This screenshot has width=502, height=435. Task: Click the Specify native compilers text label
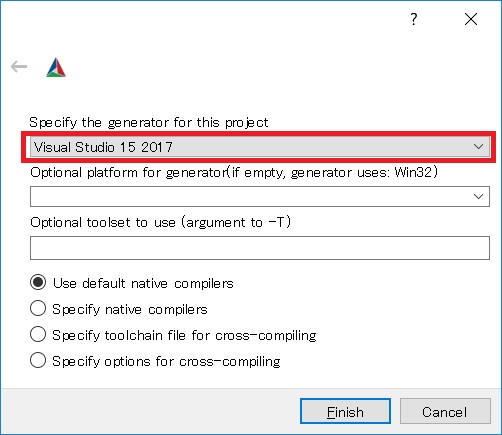click(130, 309)
